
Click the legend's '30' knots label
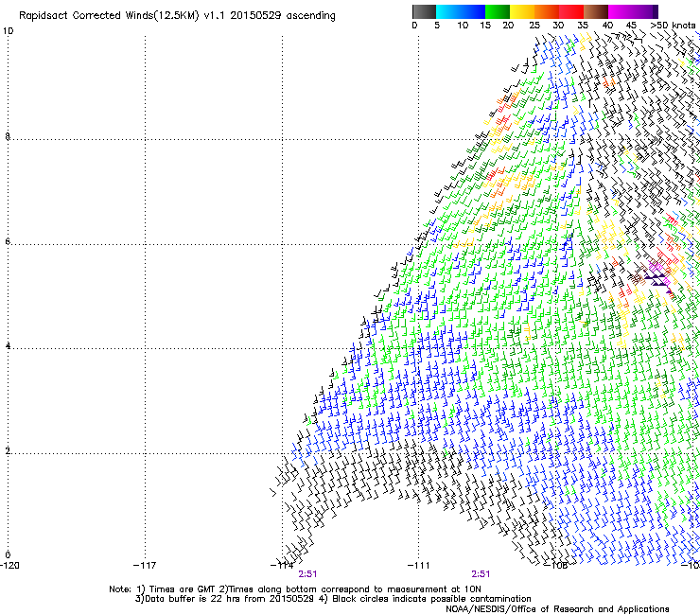point(558,26)
